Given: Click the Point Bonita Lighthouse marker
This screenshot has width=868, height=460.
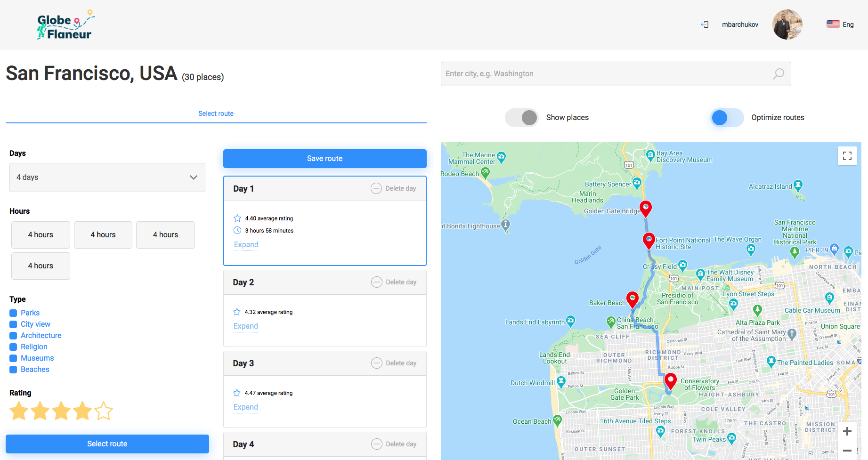Looking at the screenshot, I should coord(506,226).
